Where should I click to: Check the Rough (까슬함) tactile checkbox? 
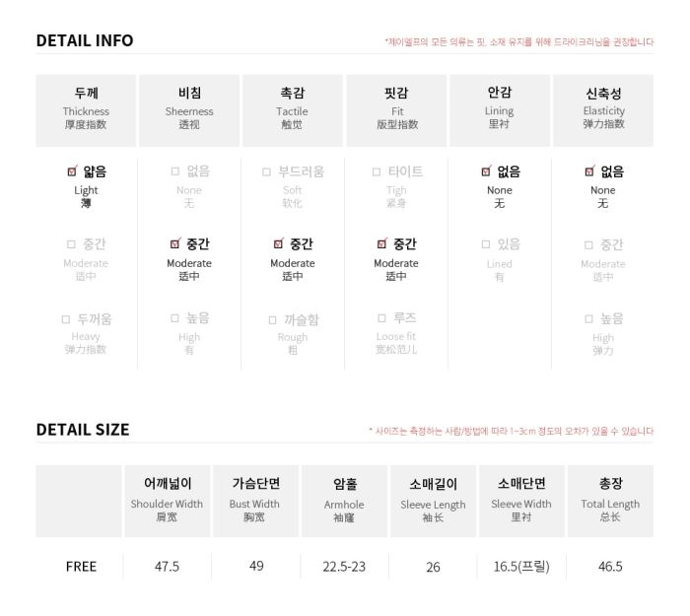click(272, 320)
